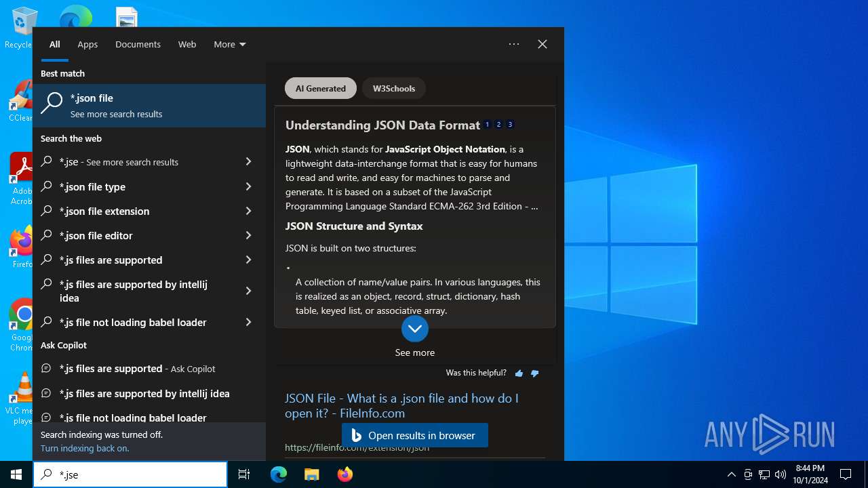
Task: Open the notification center icon
Action: pos(846,474)
